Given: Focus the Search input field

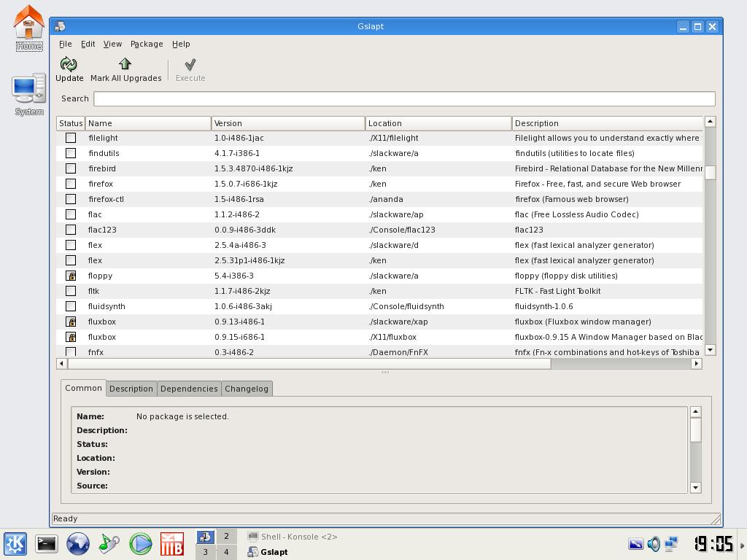Looking at the screenshot, I should click(x=404, y=98).
